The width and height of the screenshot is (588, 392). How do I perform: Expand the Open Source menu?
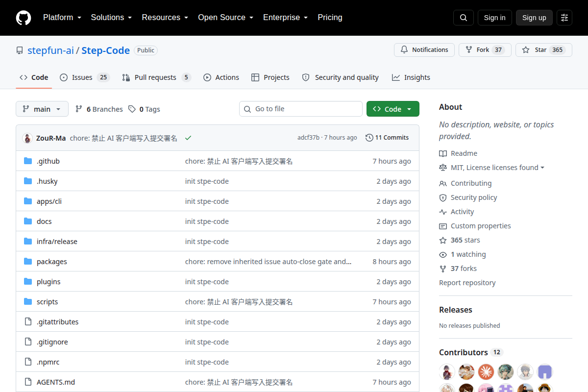click(226, 18)
